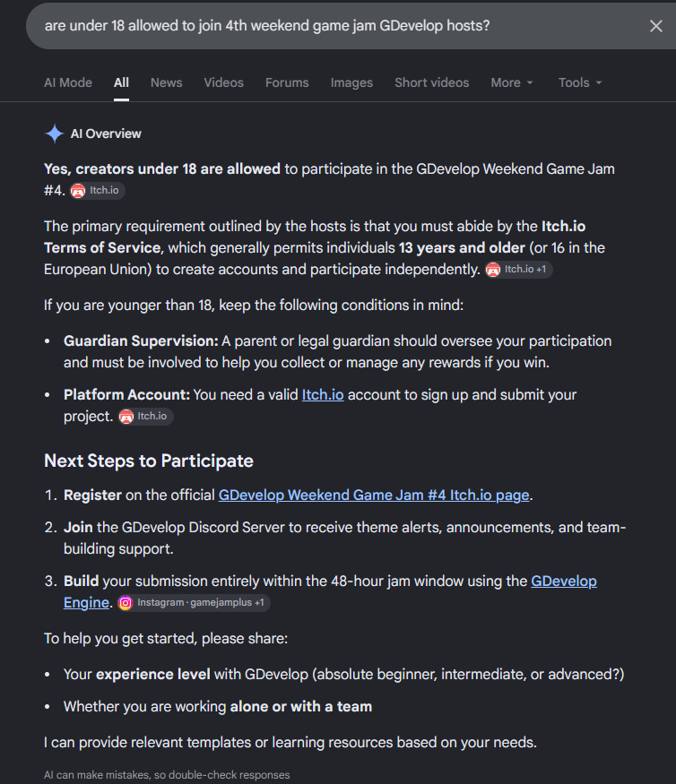Open the Itch.io source chip after Jam #4

click(x=97, y=191)
